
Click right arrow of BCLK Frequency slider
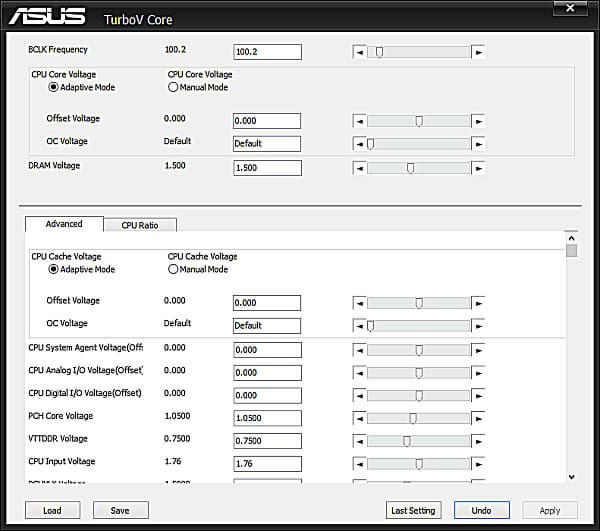pyautogui.click(x=478, y=52)
